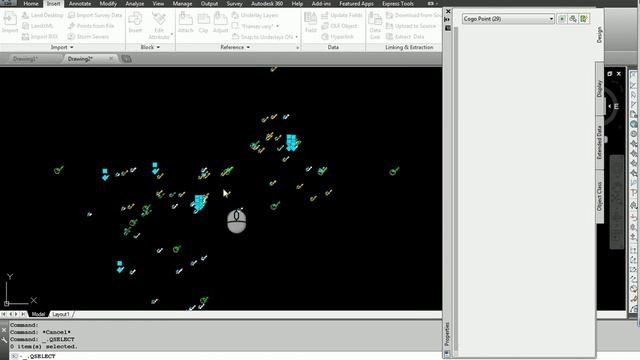Screen dimensions: 640x360
Task: Open the Frames vary dropdown
Action: [x=278, y=26]
